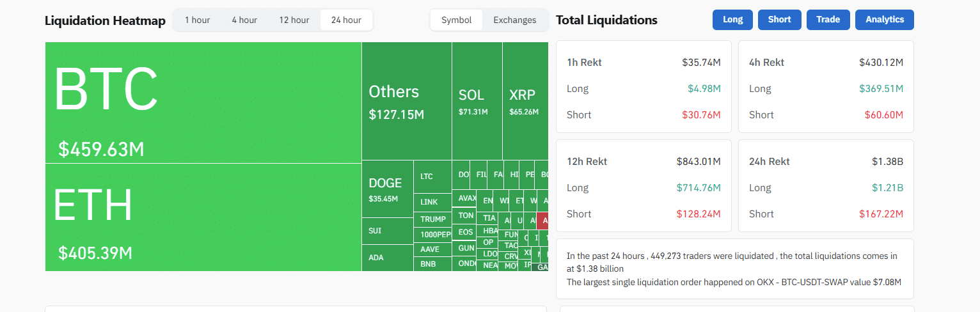Screen dimensions: 980x312
Task: Toggle view to Symbol
Action: (x=457, y=20)
